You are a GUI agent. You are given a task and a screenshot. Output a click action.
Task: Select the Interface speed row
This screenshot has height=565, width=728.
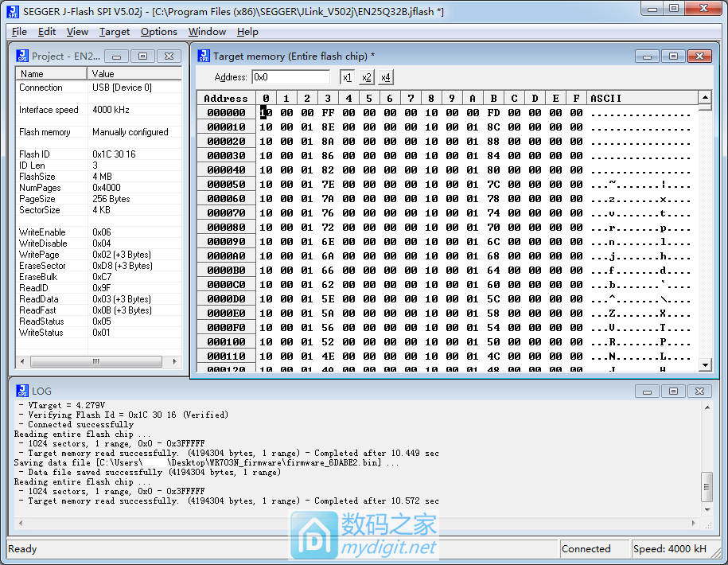click(x=99, y=110)
